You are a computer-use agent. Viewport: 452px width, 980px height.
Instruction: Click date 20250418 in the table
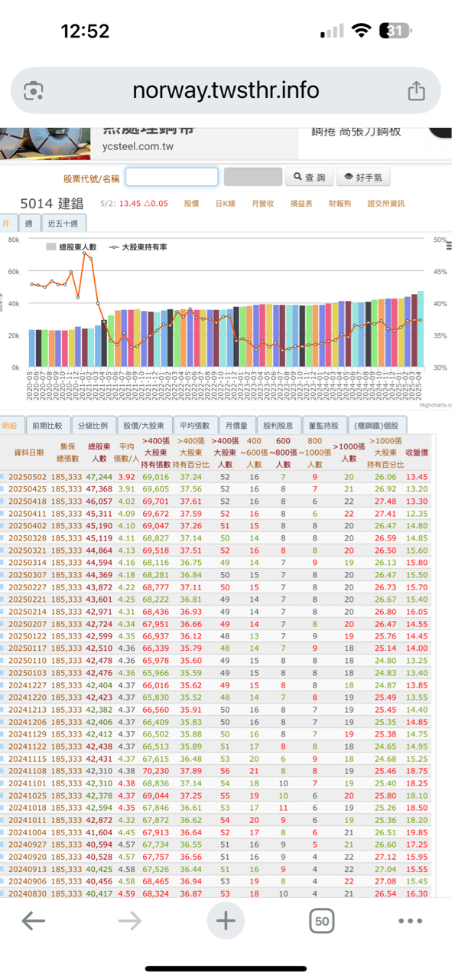point(28,501)
